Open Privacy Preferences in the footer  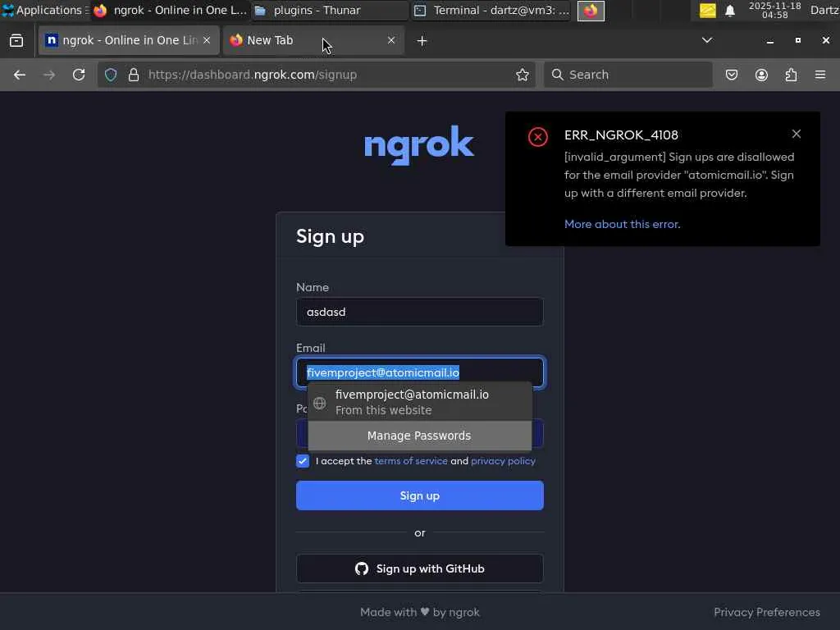tap(767, 612)
